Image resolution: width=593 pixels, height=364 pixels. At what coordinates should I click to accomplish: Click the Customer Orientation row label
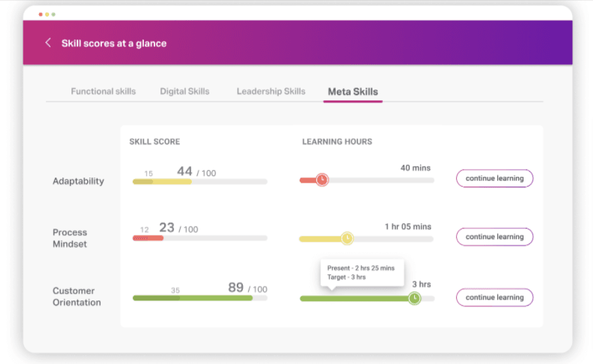77,297
